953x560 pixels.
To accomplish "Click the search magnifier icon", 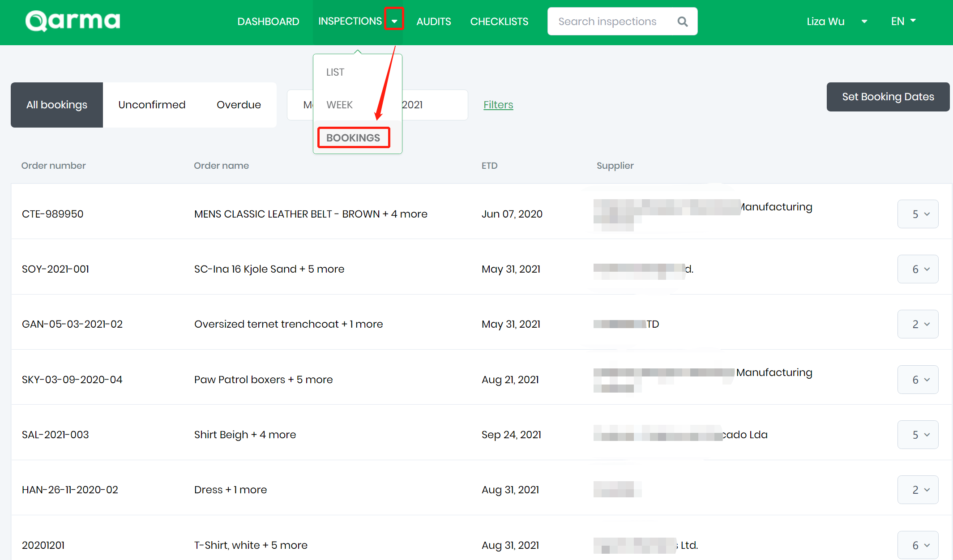I will point(682,21).
